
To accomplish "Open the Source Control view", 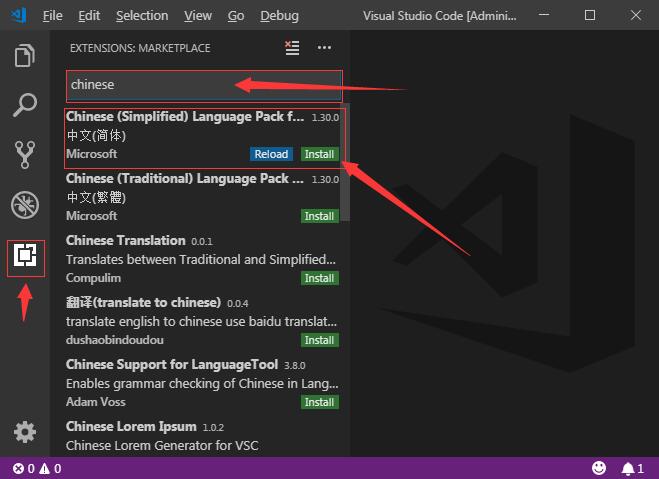I will click(x=24, y=155).
